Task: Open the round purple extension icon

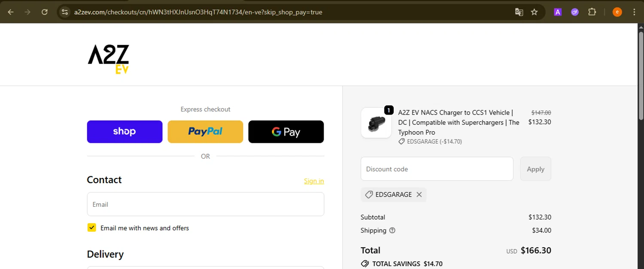Action: point(575,12)
